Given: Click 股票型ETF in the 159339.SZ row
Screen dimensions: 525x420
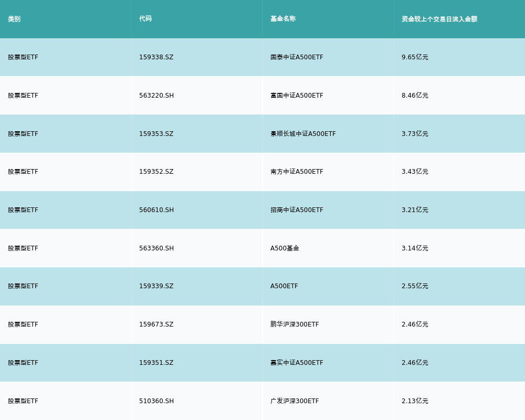Looking at the screenshot, I should [x=23, y=286].
